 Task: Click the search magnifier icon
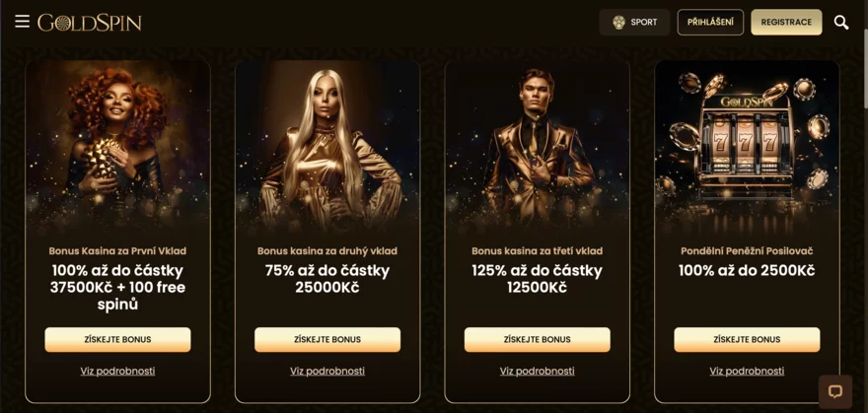[x=840, y=23]
